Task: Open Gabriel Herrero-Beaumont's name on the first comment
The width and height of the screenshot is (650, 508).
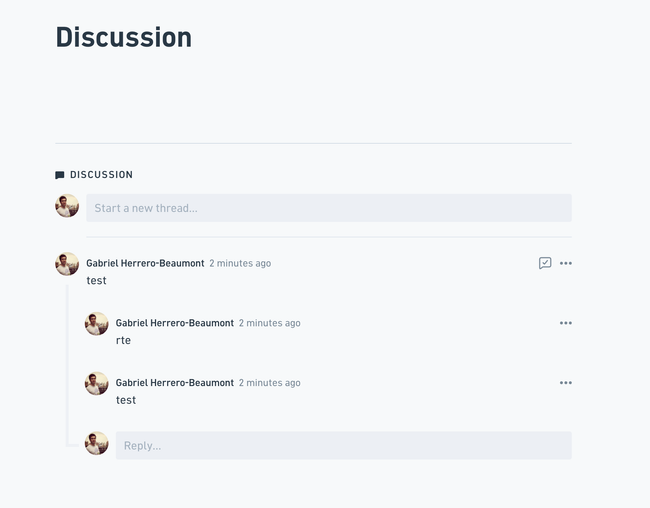Action: (145, 263)
